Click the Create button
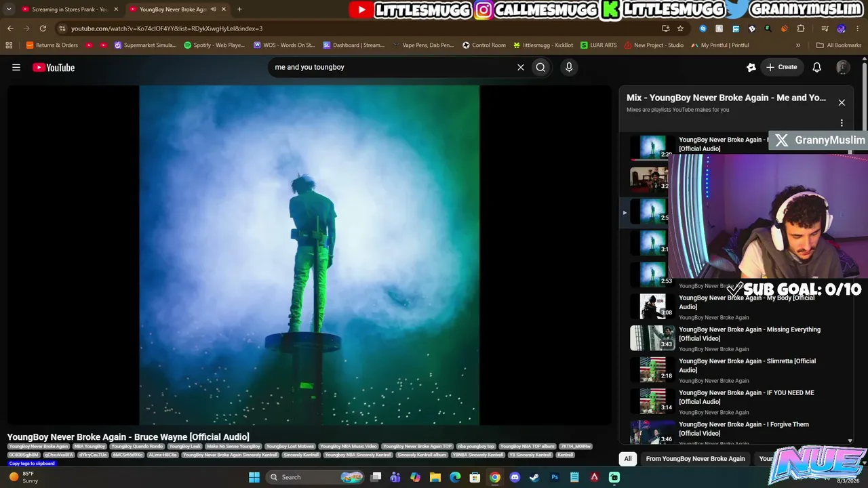868x488 pixels. (x=781, y=67)
